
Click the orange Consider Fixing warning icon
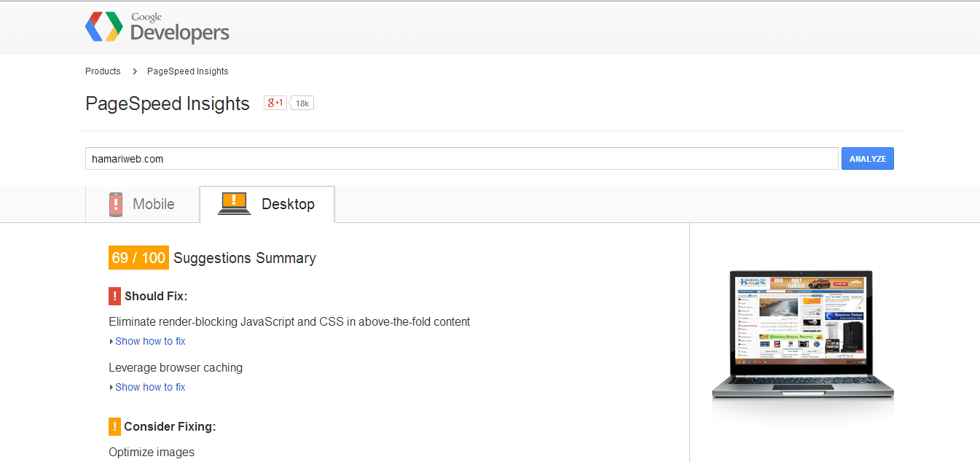(114, 426)
